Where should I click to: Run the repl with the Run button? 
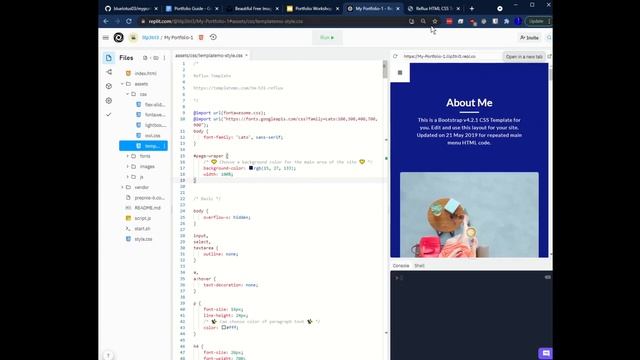(x=327, y=38)
